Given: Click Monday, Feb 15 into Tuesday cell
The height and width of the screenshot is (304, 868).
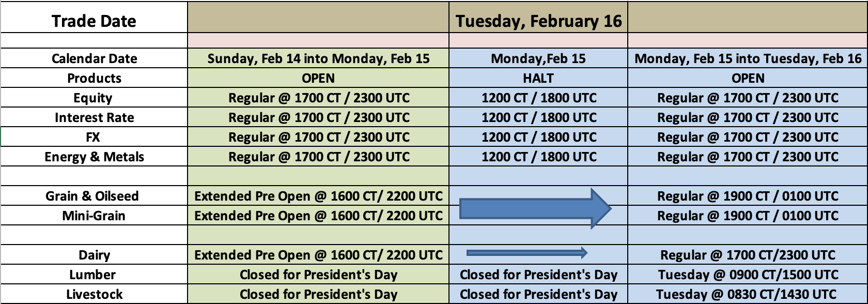Looking at the screenshot, I should point(748,58).
